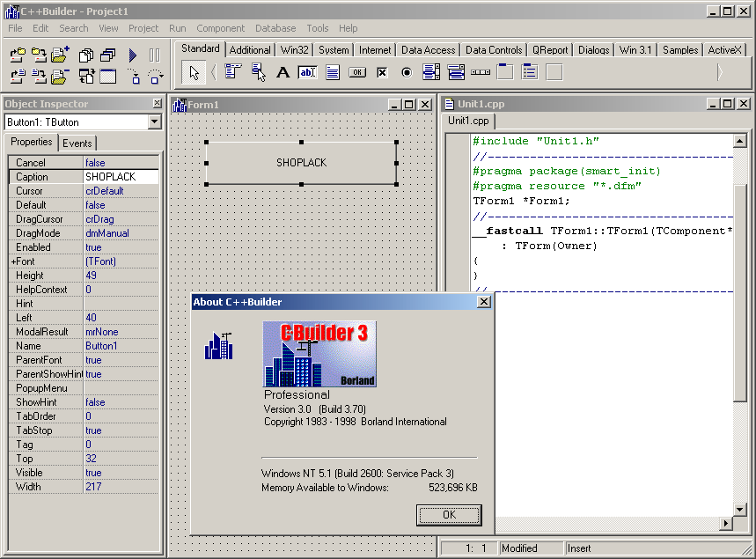Click the Caption value field SHOPLACK
Screen dimensions: 756x559
click(x=121, y=177)
